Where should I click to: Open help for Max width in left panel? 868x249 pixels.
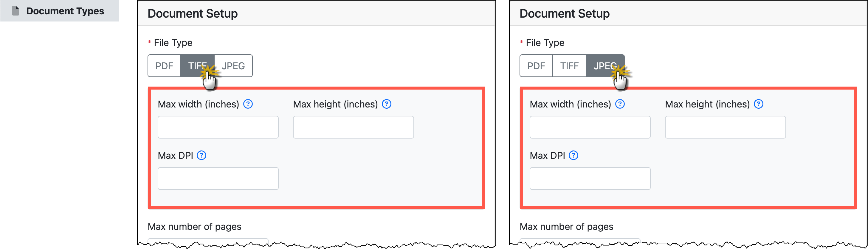248,104
